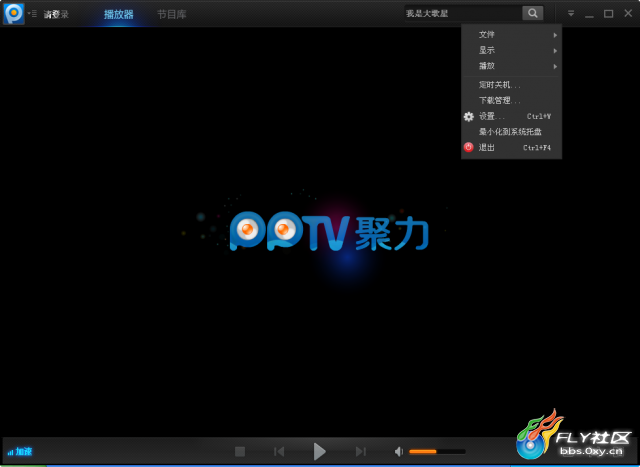
Task: Open the small list dropdown beside the logo
Action: point(32,14)
